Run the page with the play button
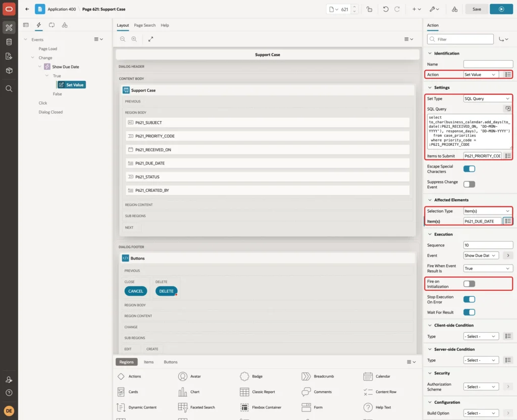Viewport: 517px width, 420px height. pyautogui.click(x=501, y=9)
